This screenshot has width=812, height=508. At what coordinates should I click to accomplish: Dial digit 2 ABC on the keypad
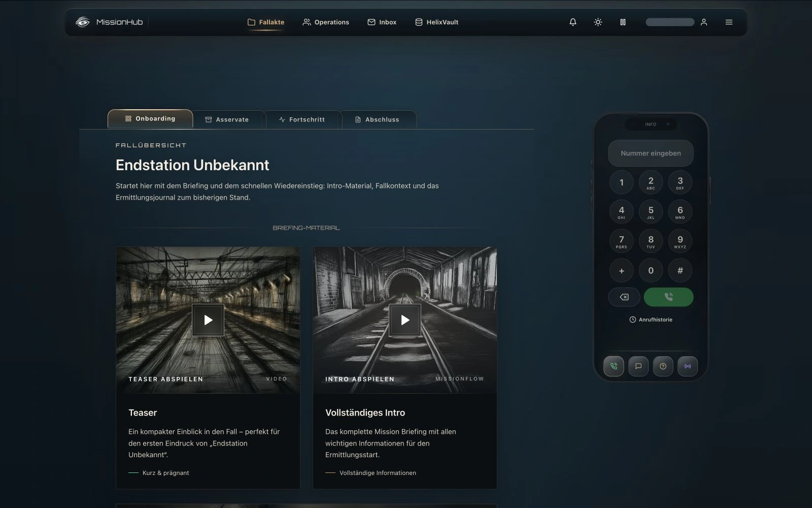(x=651, y=182)
